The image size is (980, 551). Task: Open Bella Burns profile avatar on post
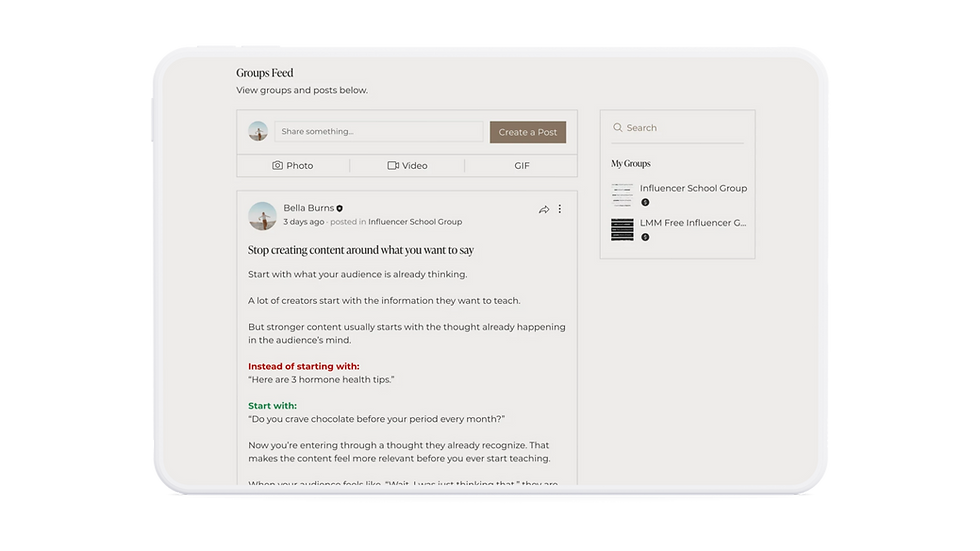(x=262, y=216)
